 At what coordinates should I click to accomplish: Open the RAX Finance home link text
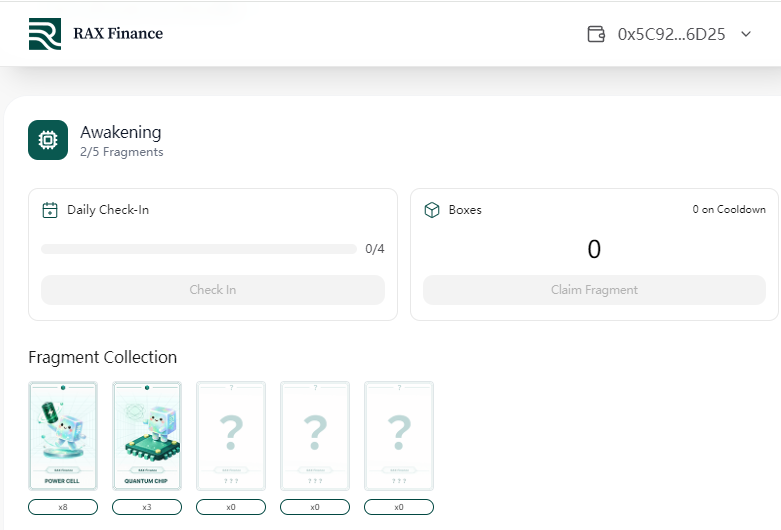click(118, 33)
